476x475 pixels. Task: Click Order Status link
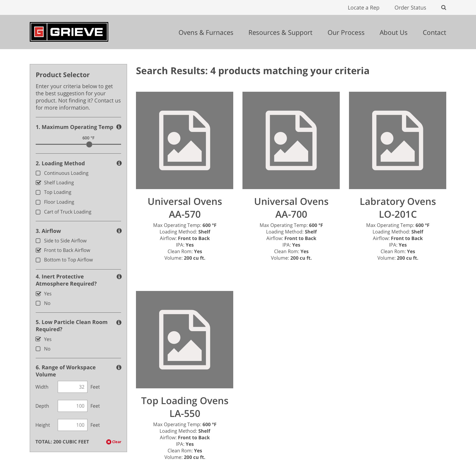(x=410, y=8)
